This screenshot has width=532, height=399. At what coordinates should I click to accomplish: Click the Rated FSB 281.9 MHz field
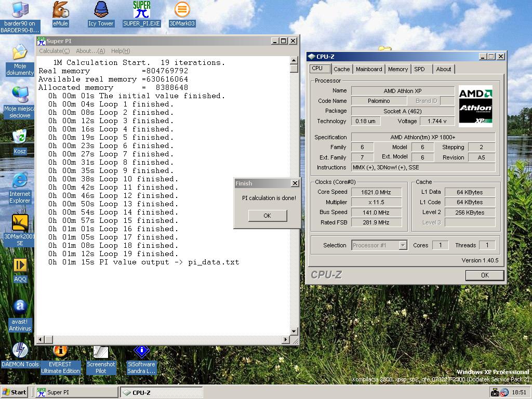[376, 222]
